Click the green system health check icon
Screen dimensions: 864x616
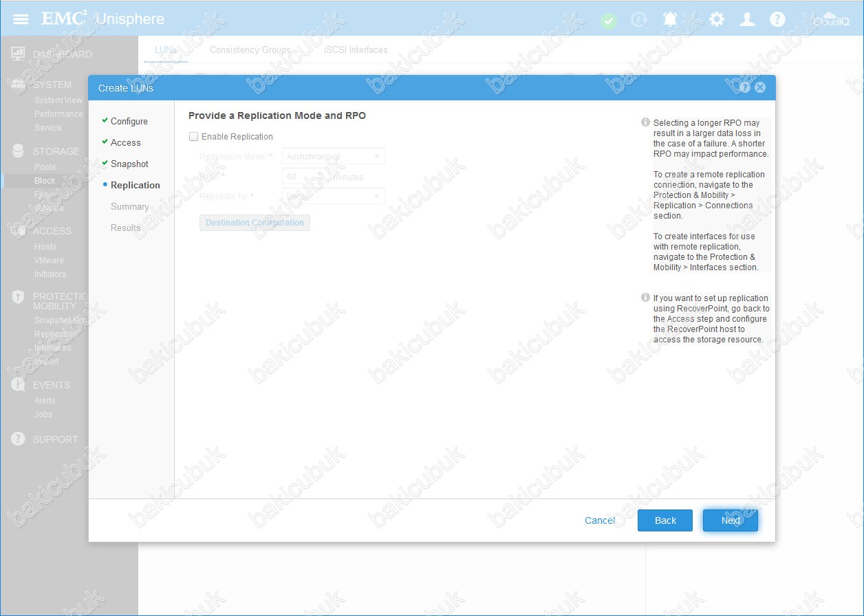point(609,20)
